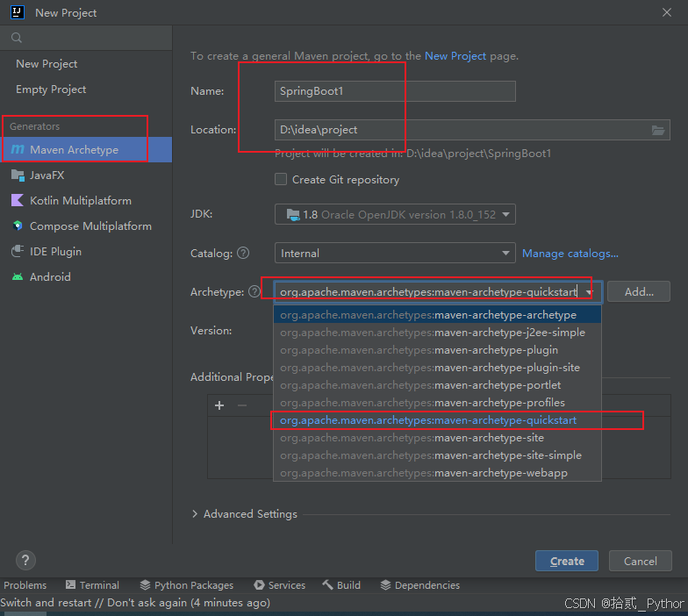Click the Android robot icon
The width and height of the screenshot is (688, 616).
(18, 277)
